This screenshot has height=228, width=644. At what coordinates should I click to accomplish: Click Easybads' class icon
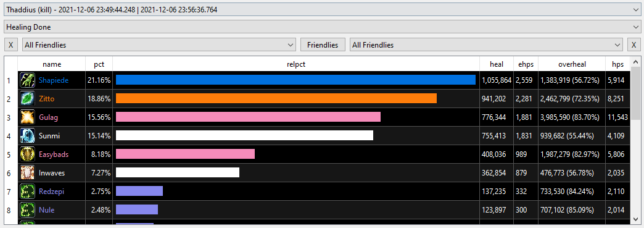click(x=27, y=154)
